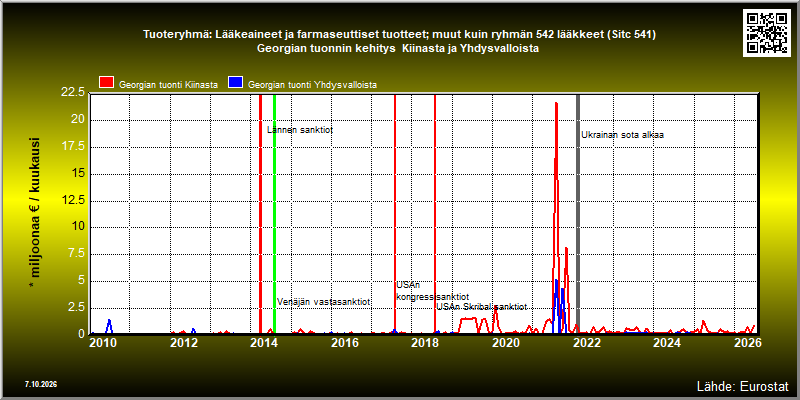
Task: Click y-axis value 22.5
Action: (73, 92)
